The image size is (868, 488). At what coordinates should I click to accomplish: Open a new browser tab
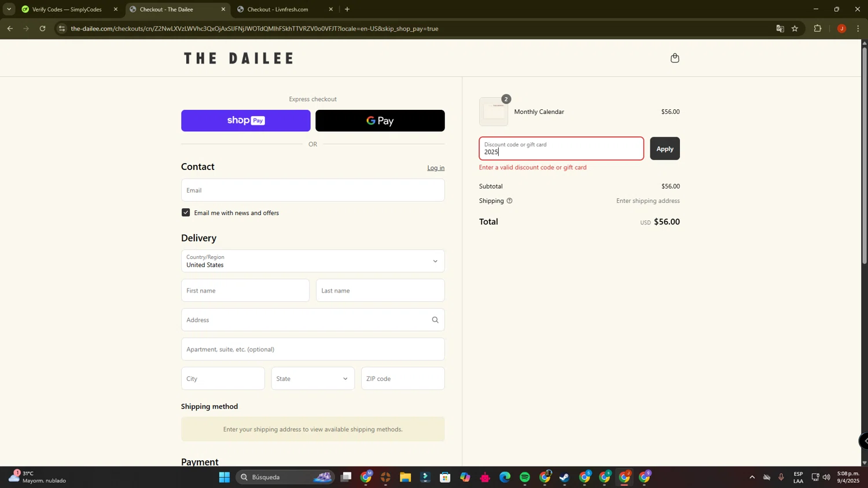(347, 9)
